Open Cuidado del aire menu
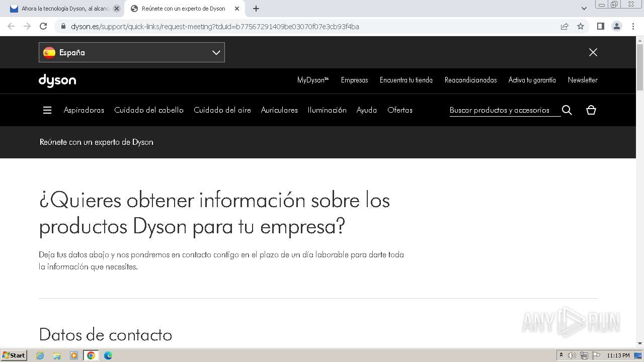The width and height of the screenshot is (644, 362). [222, 110]
